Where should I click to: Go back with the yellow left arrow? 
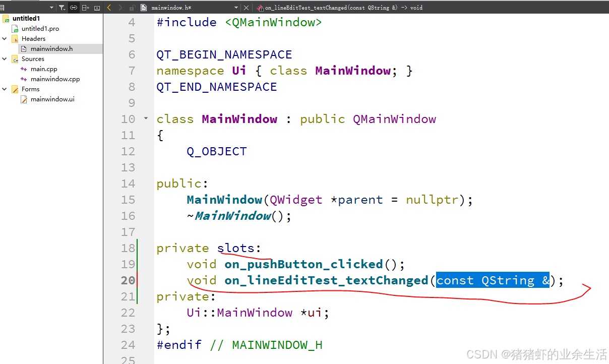(109, 8)
